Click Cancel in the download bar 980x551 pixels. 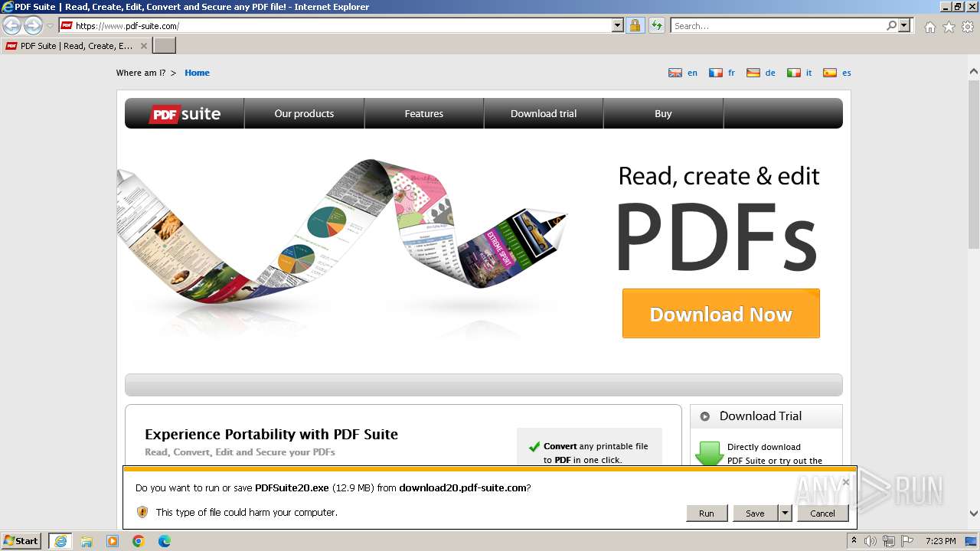tap(823, 514)
